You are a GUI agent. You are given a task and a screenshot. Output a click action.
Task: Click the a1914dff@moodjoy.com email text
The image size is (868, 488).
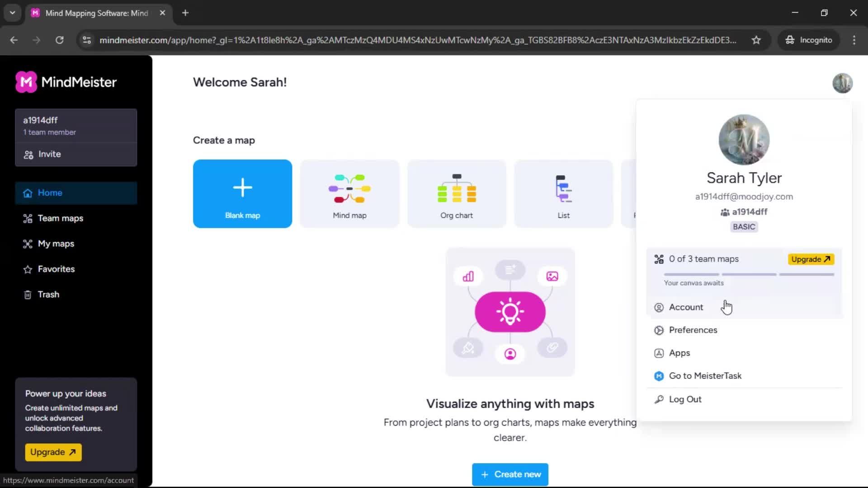(744, 197)
